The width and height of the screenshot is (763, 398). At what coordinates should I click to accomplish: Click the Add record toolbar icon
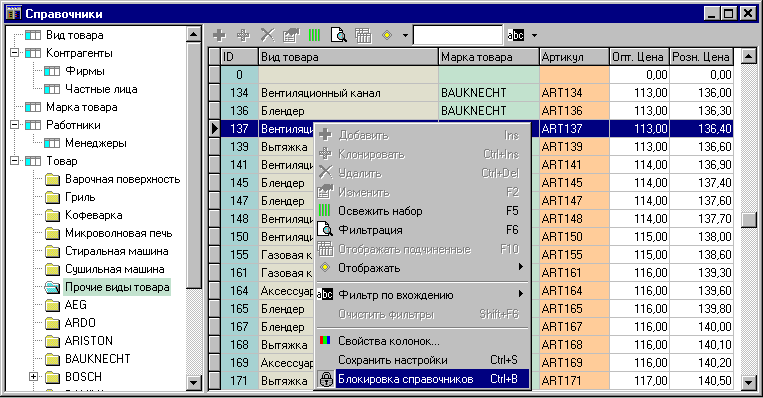[219, 35]
